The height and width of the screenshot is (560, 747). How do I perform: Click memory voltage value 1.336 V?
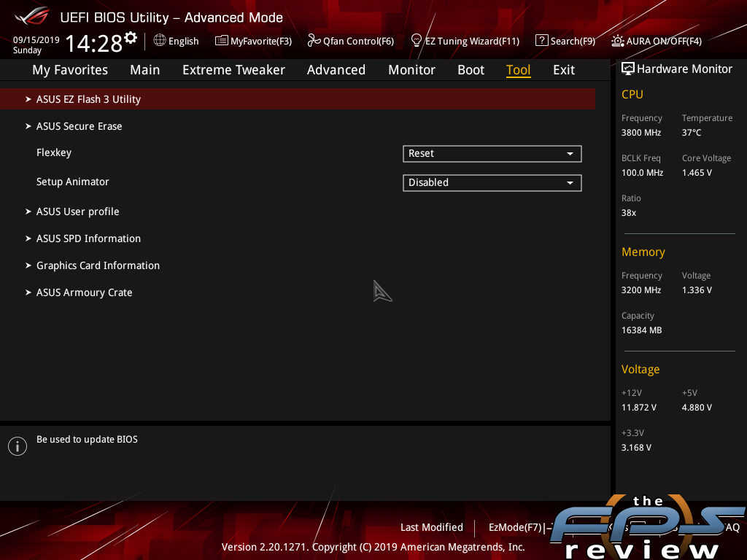click(697, 290)
